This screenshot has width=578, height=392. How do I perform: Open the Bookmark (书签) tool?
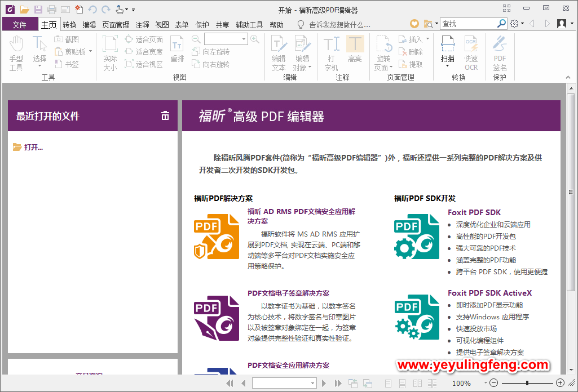click(x=67, y=64)
